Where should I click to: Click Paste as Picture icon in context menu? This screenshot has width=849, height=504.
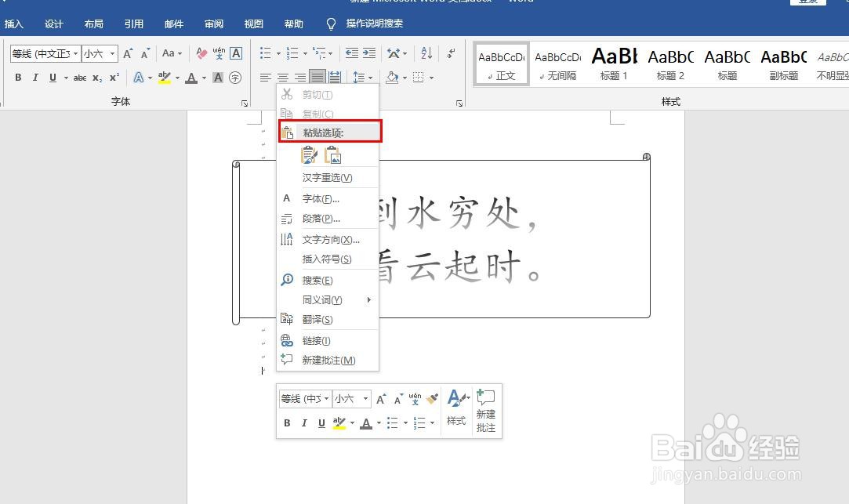coord(333,155)
